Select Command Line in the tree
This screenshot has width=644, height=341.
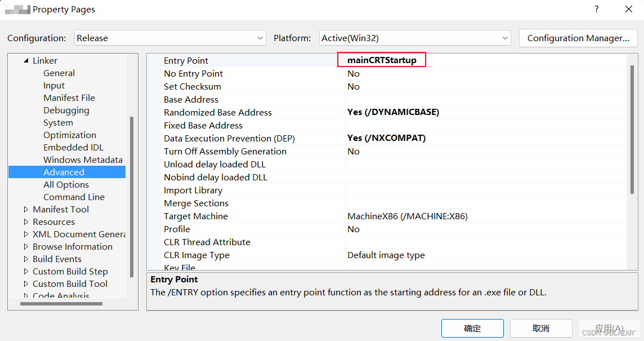coord(74,197)
